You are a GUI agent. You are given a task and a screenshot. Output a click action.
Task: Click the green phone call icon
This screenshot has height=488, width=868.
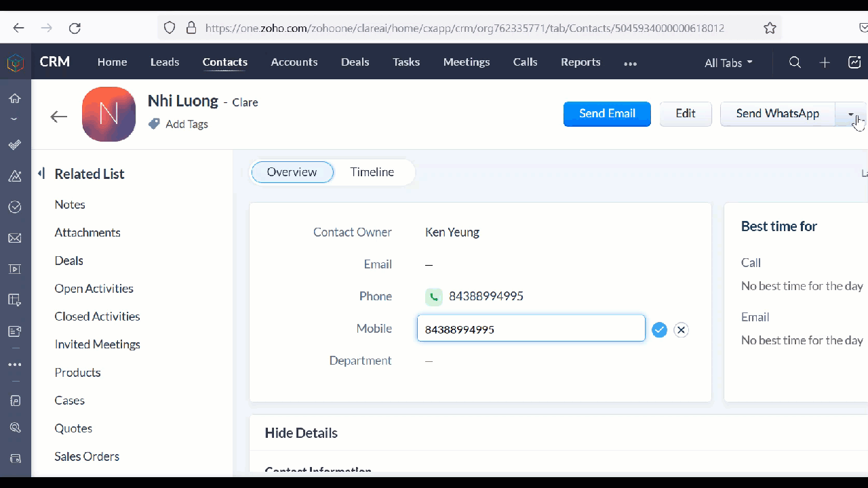tap(434, 297)
